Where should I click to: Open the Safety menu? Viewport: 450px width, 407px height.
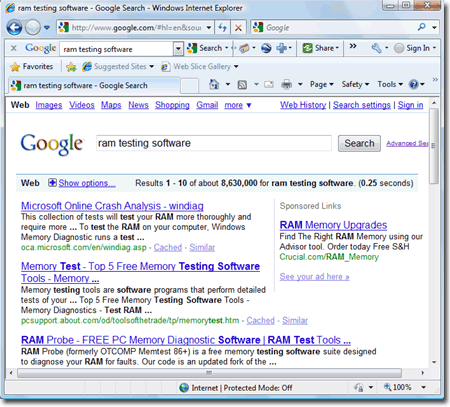point(355,84)
